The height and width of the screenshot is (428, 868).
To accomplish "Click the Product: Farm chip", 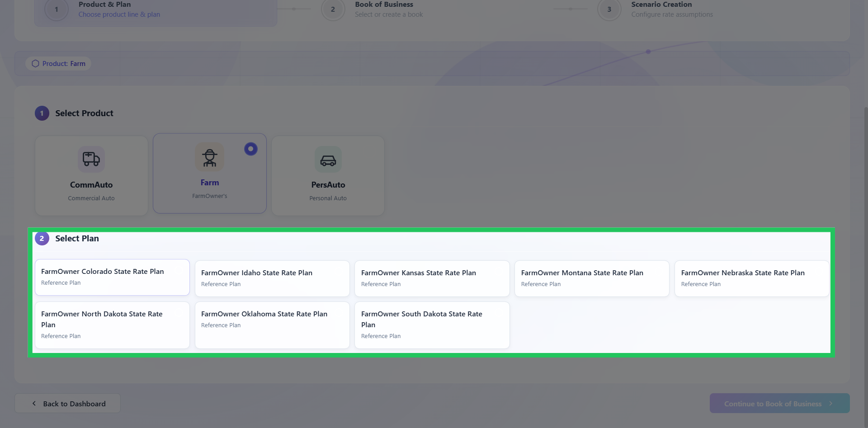I will point(58,64).
